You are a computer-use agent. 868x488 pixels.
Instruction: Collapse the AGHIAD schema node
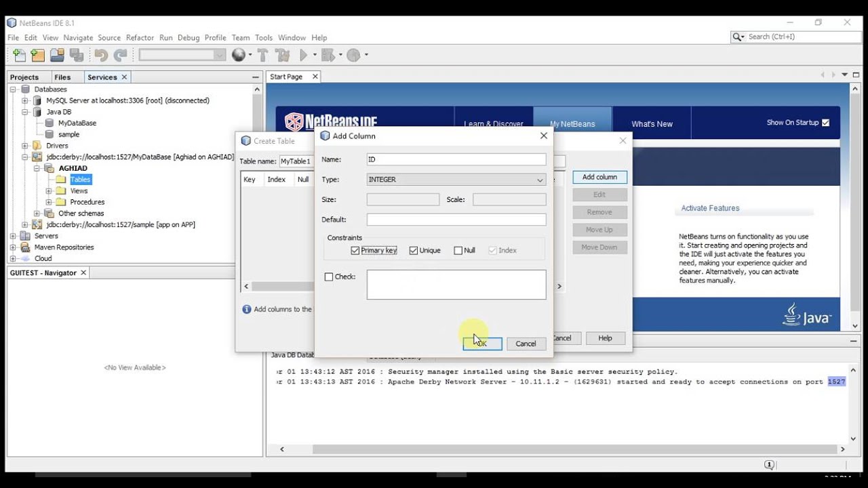coord(37,168)
